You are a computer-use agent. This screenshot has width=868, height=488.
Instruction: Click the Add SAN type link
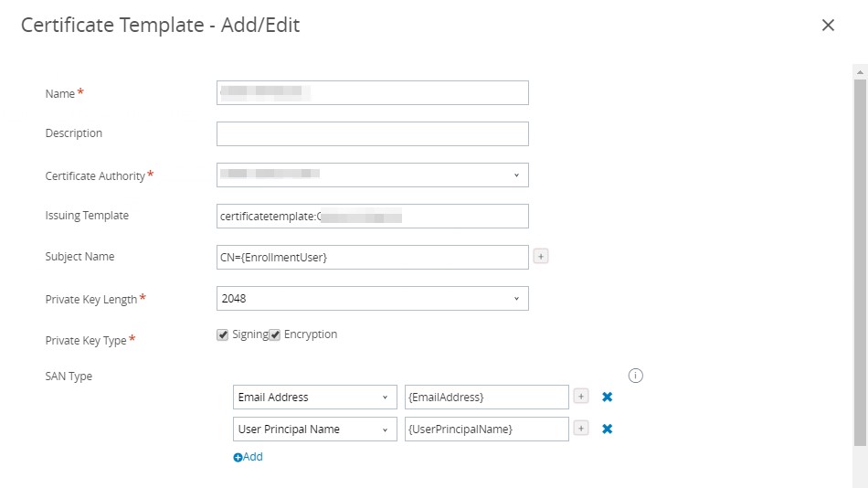coord(249,457)
